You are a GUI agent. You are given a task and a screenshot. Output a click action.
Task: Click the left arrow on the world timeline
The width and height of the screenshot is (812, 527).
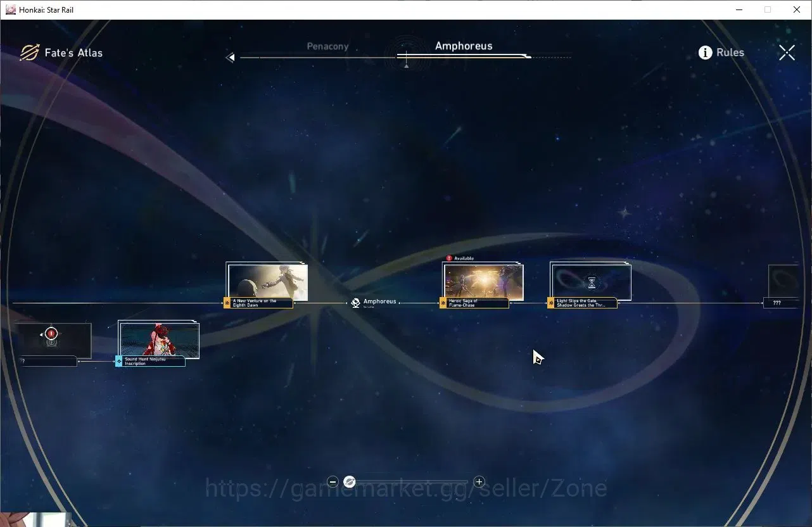click(231, 58)
